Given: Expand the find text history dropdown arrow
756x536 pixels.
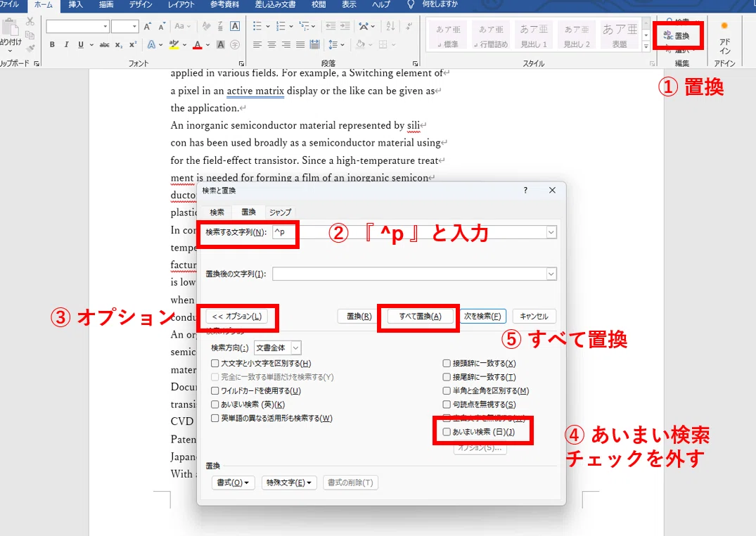Looking at the screenshot, I should point(551,232).
